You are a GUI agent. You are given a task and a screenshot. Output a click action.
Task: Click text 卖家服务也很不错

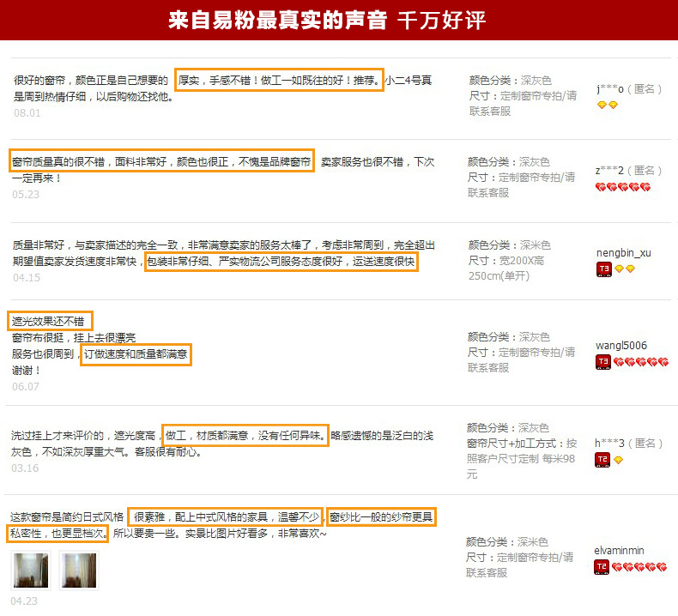[362, 161]
